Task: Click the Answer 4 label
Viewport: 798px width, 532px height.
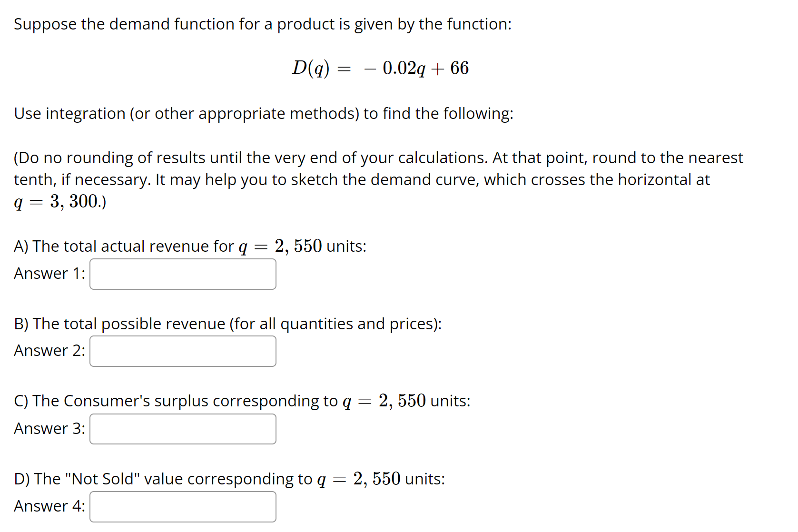Action: 49,506
